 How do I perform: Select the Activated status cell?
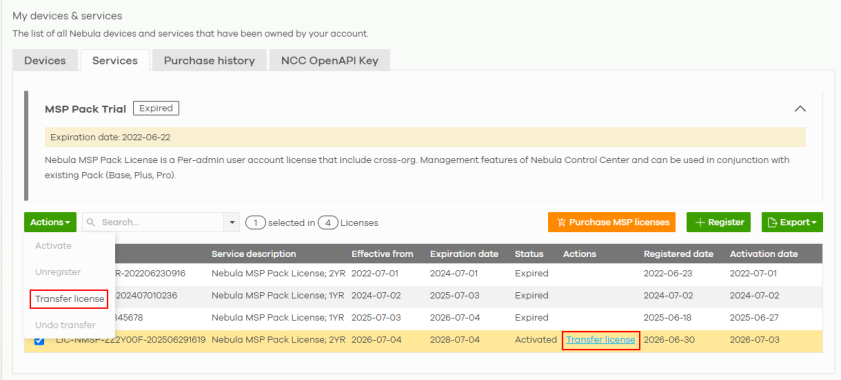point(536,340)
